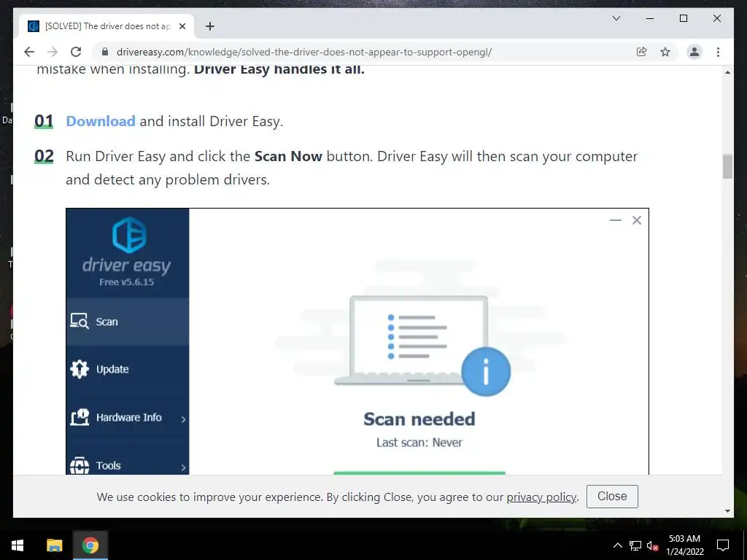Expand Hardware Info arrow
The height and width of the screenshot is (560, 747).
(183, 419)
